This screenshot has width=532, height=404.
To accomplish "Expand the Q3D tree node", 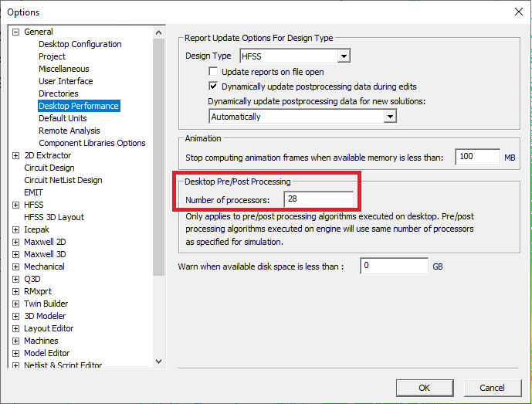I will tap(15, 279).
